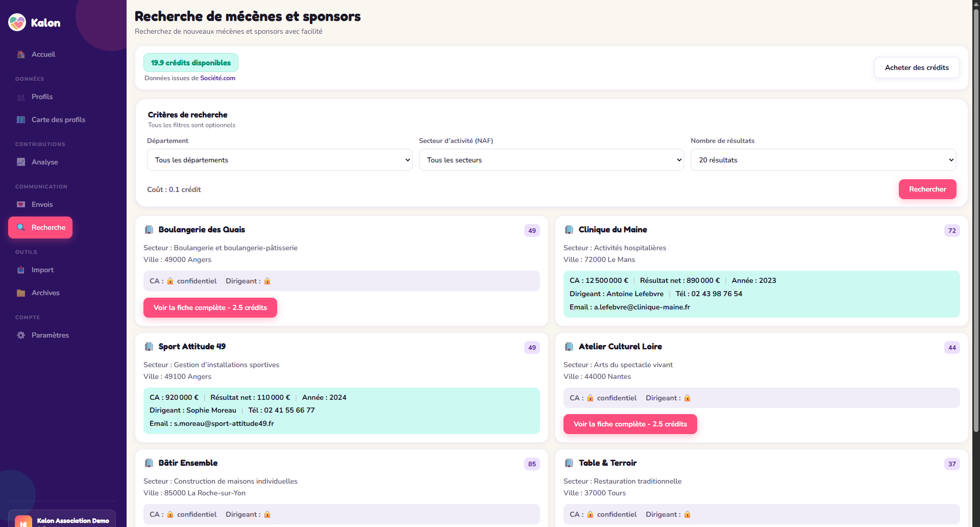The width and height of the screenshot is (980, 527).
Task: Click the Accueil house icon in the sidebar
Action: [21, 54]
